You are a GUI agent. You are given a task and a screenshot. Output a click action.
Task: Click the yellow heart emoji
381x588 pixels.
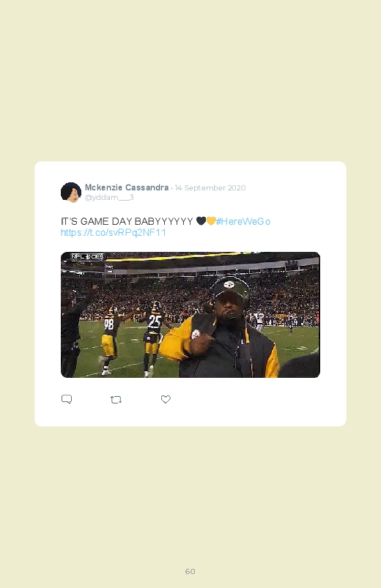coord(210,221)
